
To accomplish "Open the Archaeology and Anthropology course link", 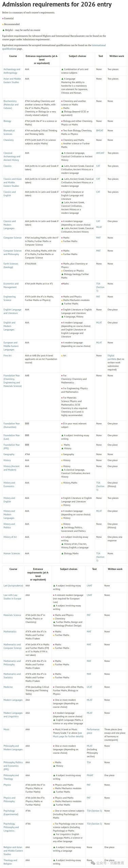I will pos(12,71).
